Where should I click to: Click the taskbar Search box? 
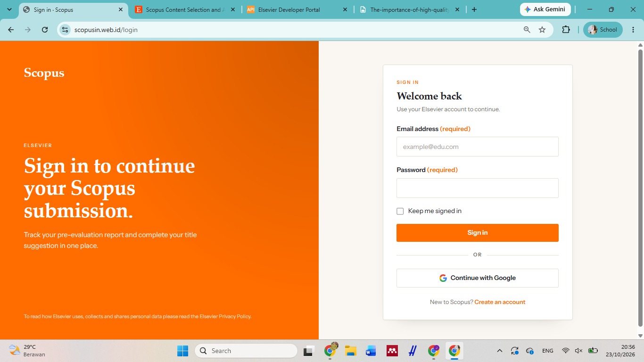coord(246,351)
